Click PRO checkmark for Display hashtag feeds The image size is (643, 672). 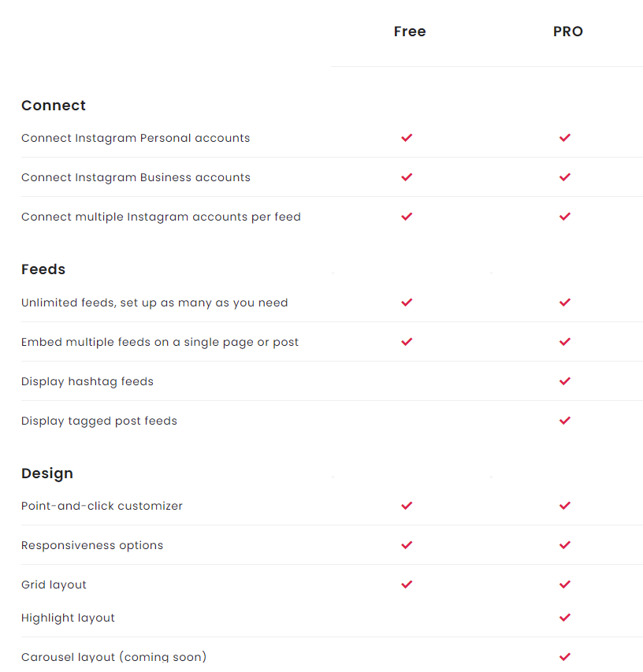pos(565,381)
